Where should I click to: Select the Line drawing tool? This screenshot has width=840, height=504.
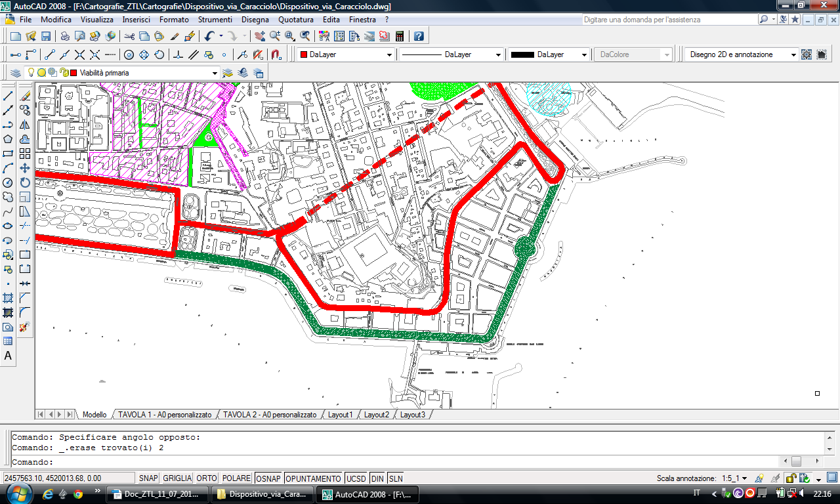click(x=8, y=96)
